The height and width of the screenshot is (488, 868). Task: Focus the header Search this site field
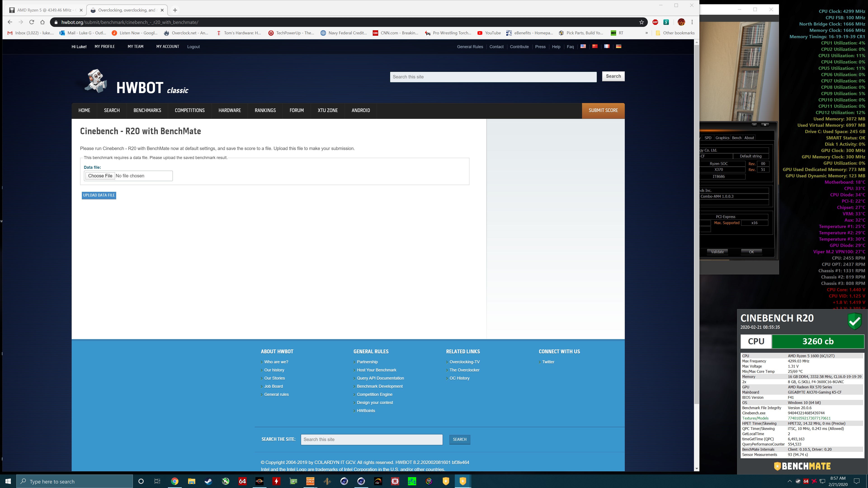(x=493, y=77)
